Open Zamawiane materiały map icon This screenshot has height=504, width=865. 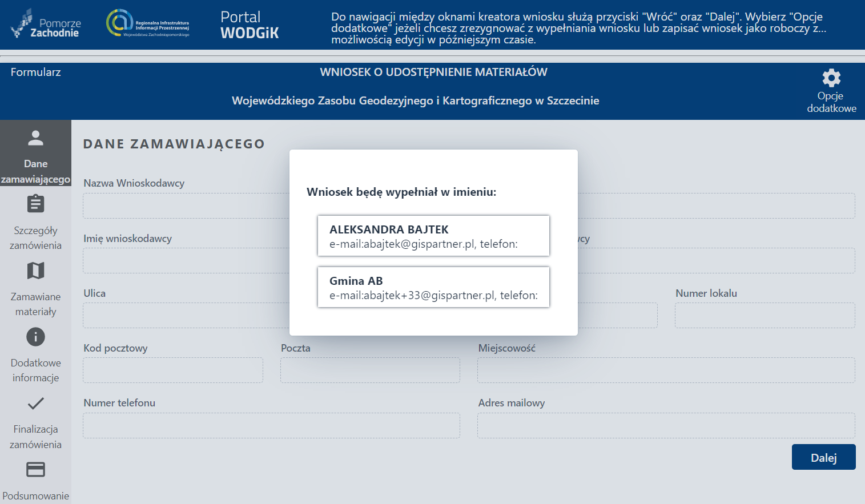(35, 271)
